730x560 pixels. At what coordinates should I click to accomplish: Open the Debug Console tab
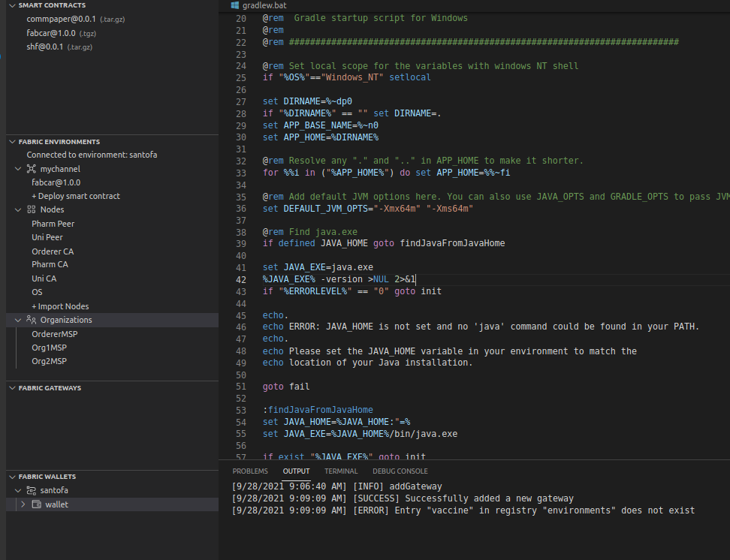point(400,471)
